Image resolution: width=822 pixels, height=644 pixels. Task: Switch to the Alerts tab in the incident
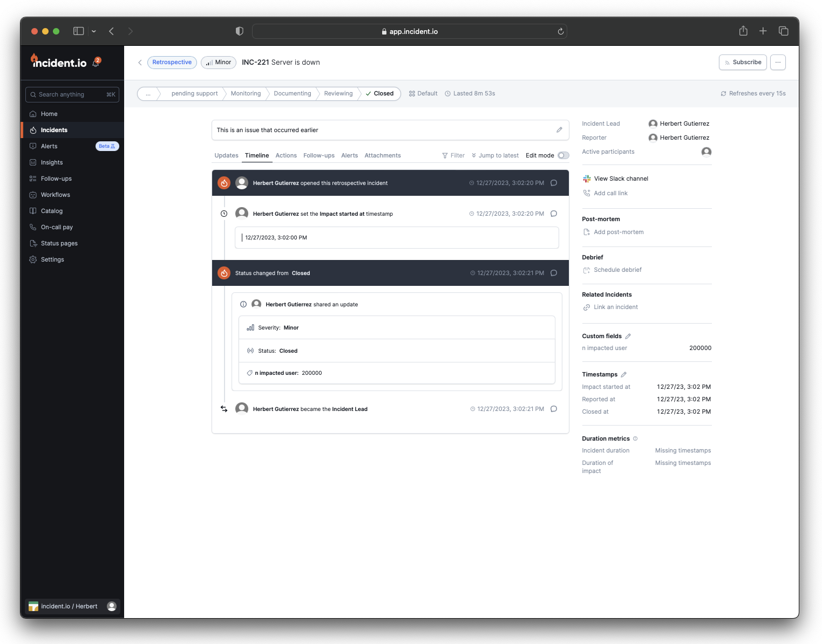[x=349, y=155]
